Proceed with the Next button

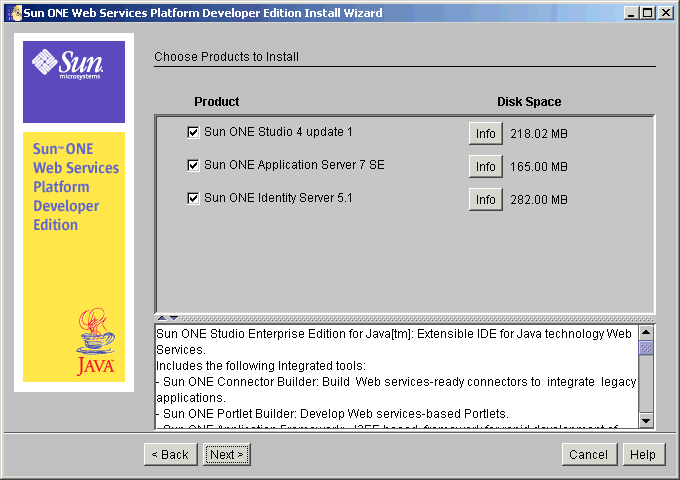227,454
